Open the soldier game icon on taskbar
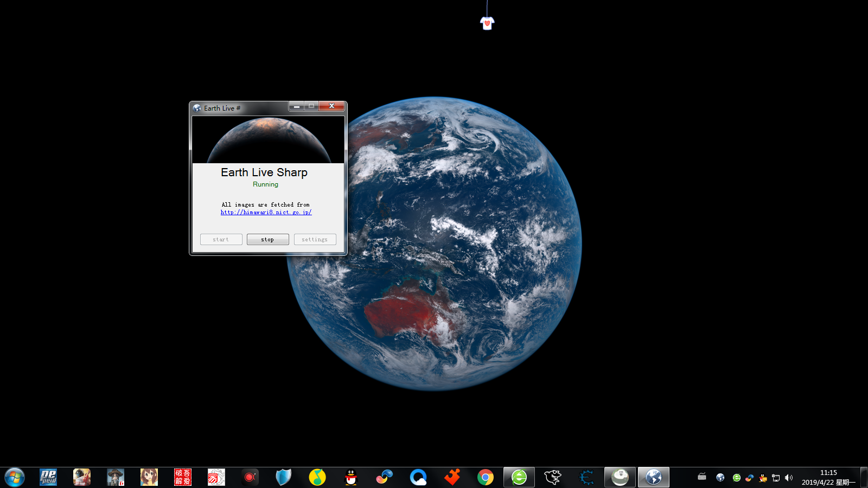The height and width of the screenshot is (488, 868). (x=82, y=477)
